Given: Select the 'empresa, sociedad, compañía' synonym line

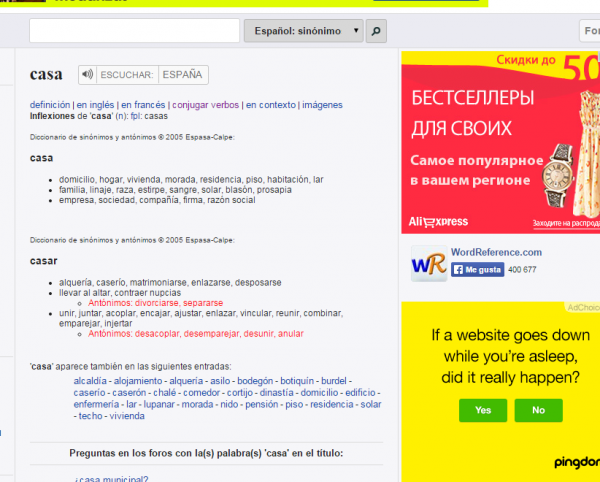Looking at the screenshot, I should [x=157, y=200].
